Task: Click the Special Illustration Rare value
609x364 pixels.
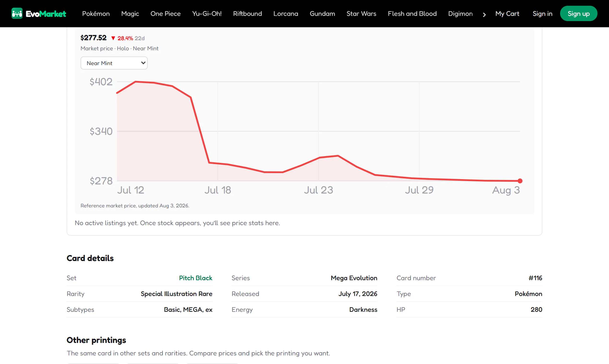Action: (176, 294)
